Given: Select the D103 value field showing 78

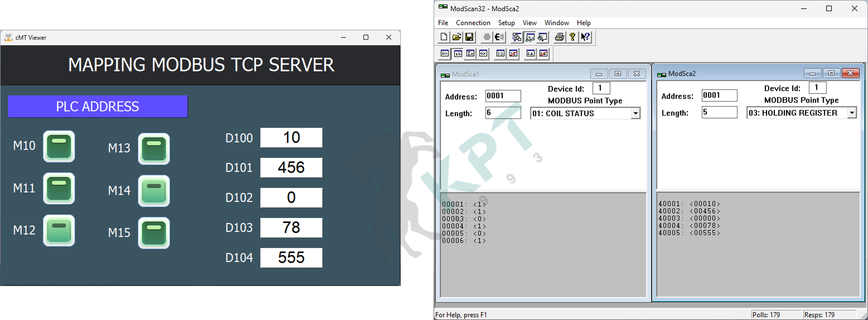Looking at the screenshot, I should tap(291, 228).
